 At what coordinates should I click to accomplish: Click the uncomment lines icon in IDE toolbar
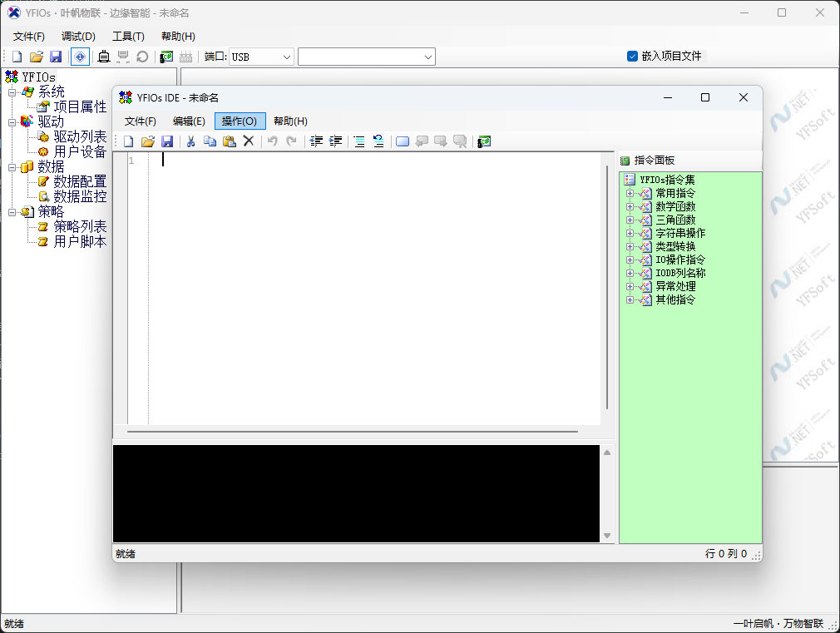click(x=378, y=141)
